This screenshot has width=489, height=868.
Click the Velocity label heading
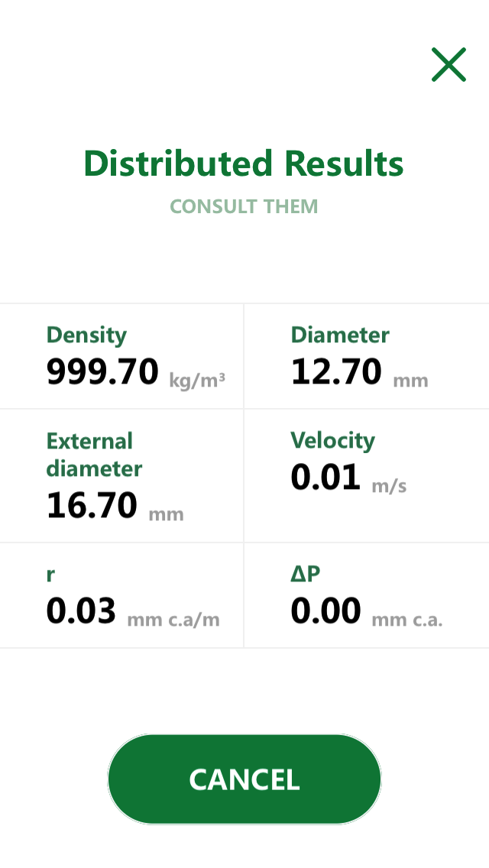[332, 440]
